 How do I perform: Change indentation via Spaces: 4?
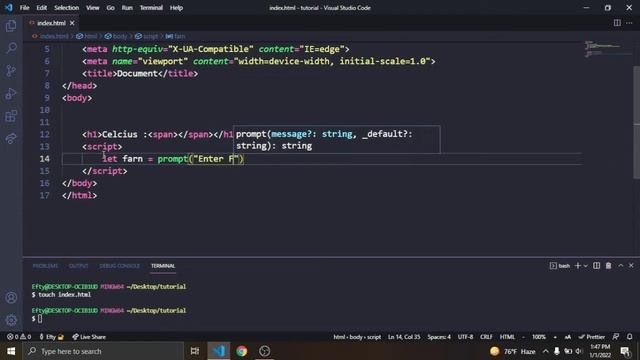pyautogui.click(x=439, y=337)
